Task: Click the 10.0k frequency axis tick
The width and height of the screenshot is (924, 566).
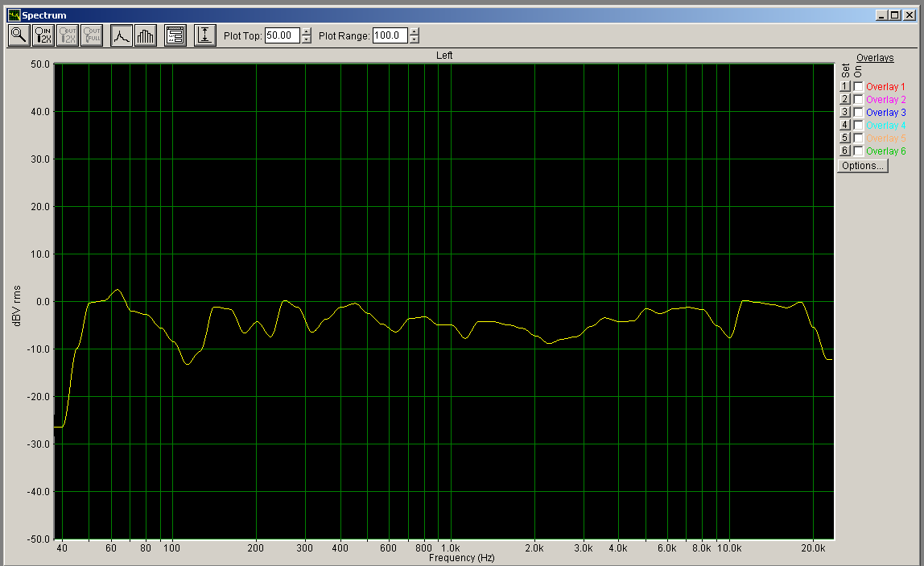Action: pyautogui.click(x=729, y=548)
